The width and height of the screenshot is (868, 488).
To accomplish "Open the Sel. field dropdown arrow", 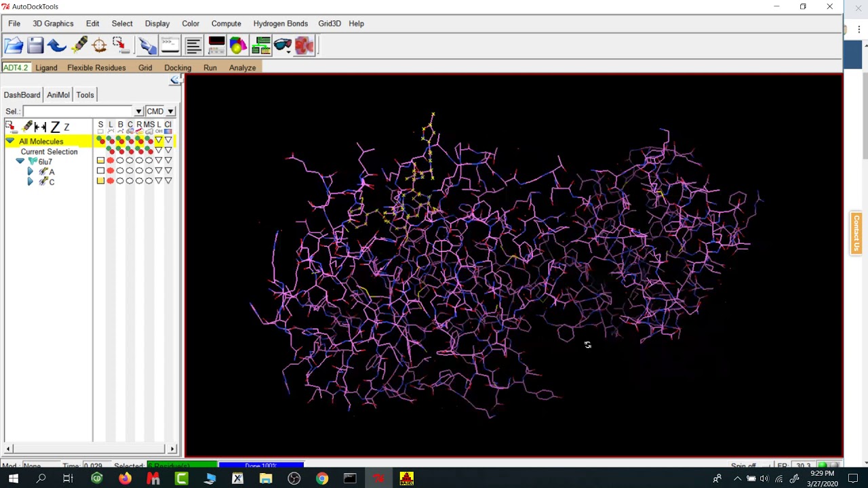I will tap(138, 111).
